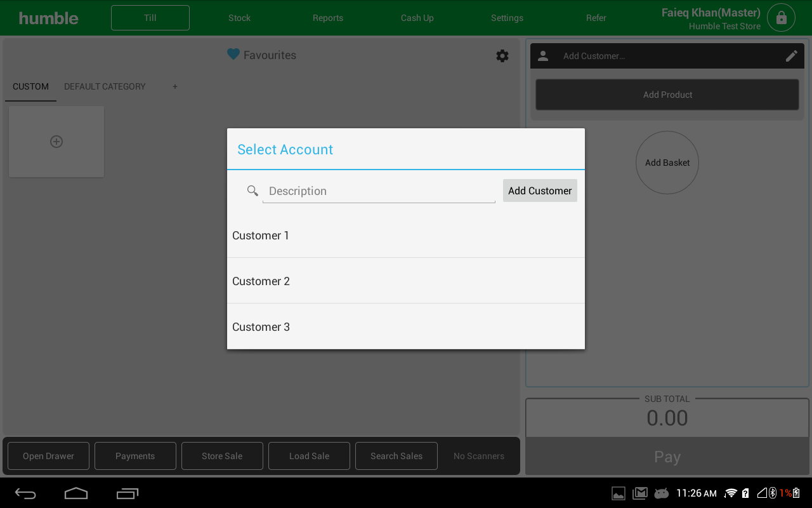Click the Add Basket circle button

[667, 163]
